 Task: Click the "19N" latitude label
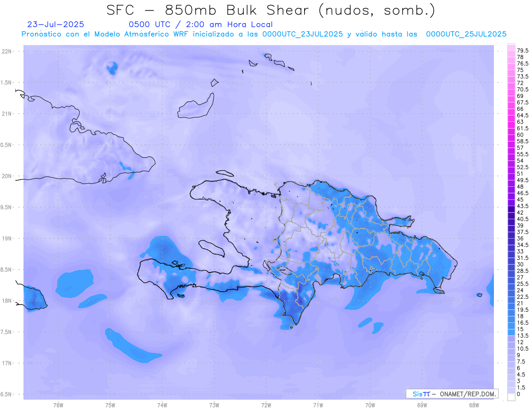coord(8,238)
